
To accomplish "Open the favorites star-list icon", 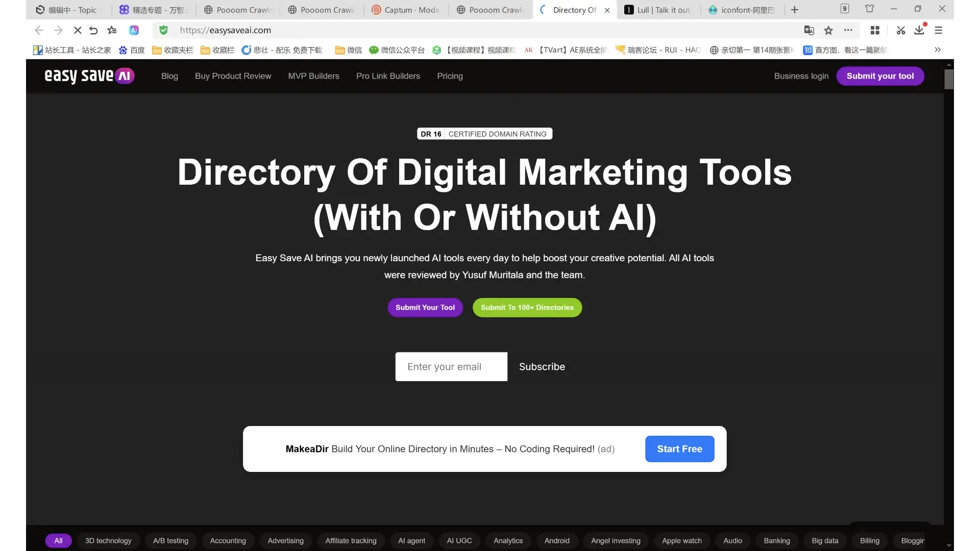I will point(112,31).
